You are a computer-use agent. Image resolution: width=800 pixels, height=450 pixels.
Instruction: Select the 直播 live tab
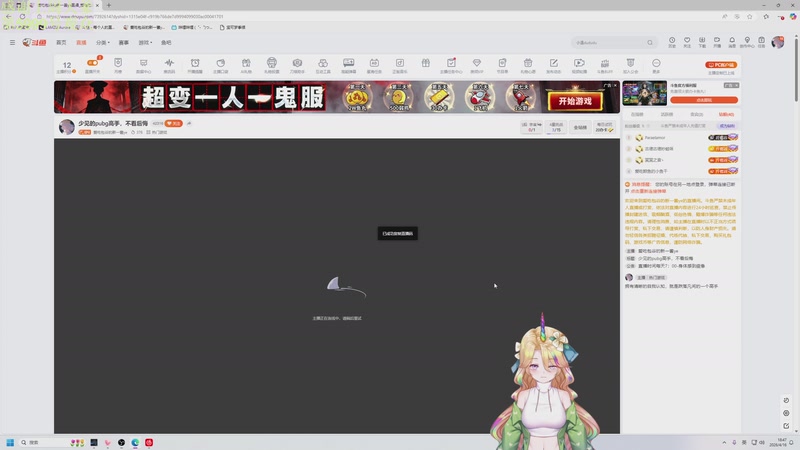(x=81, y=43)
